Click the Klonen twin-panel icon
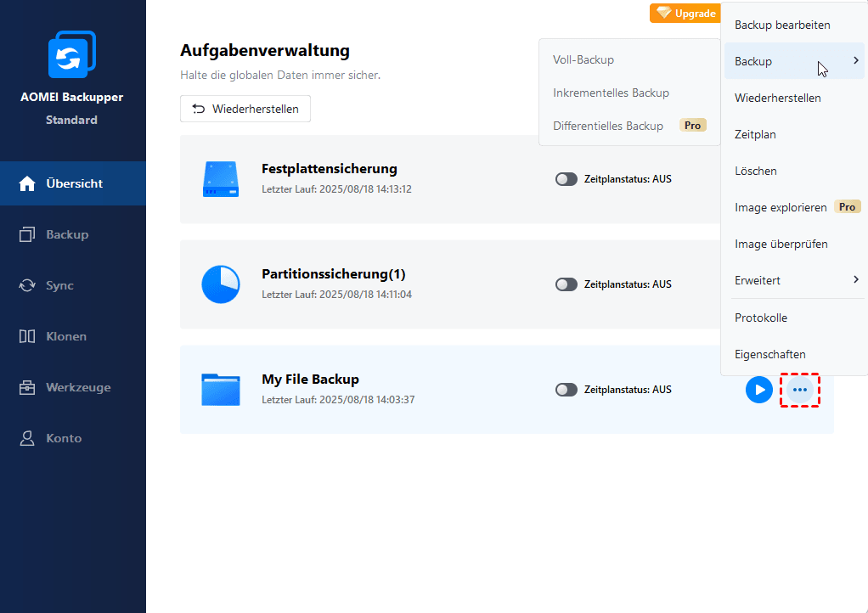The image size is (868, 613). (27, 336)
